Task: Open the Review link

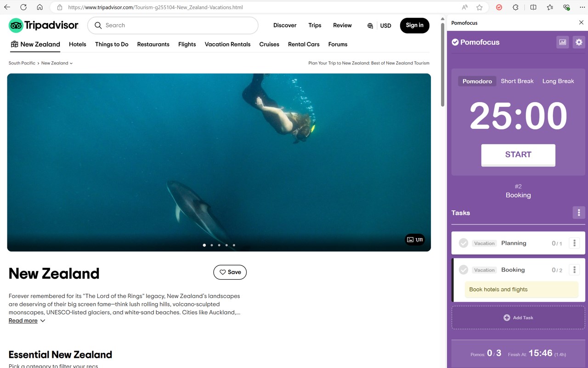Action: 342,25
